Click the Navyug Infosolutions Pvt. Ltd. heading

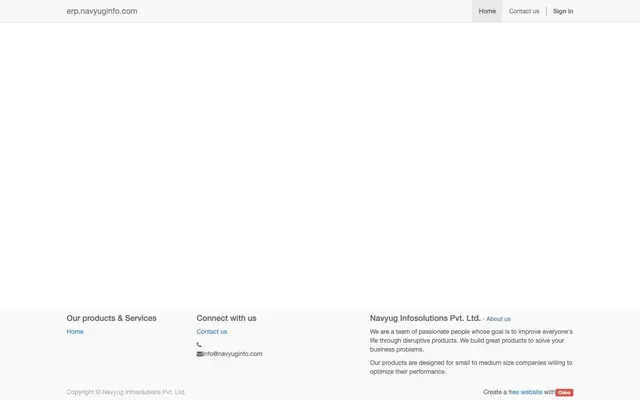coord(425,318)
